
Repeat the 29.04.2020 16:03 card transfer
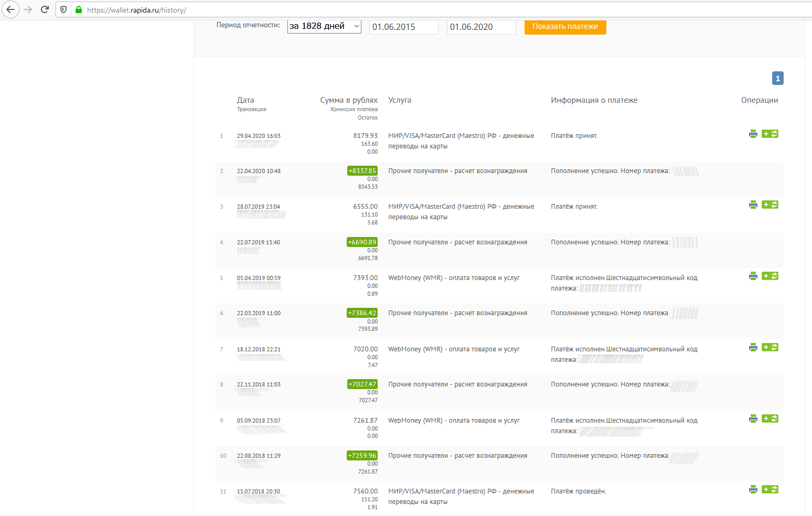click(770, 134)
